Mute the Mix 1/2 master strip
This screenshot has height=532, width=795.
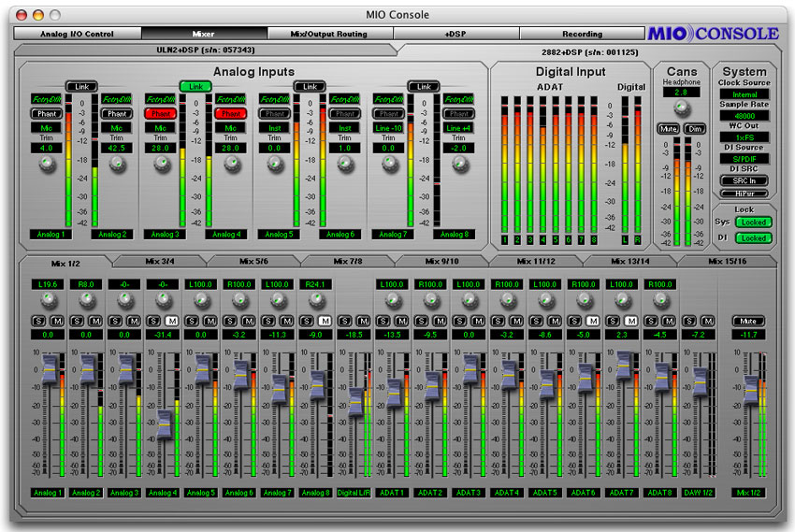[748, 321]
